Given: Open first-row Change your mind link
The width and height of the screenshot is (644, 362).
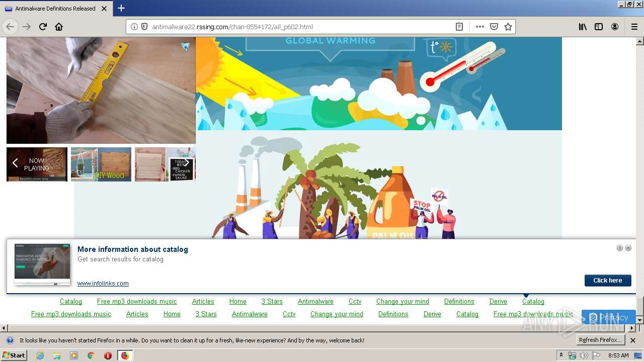Looking at the screenshot, I should click(403, 302).
